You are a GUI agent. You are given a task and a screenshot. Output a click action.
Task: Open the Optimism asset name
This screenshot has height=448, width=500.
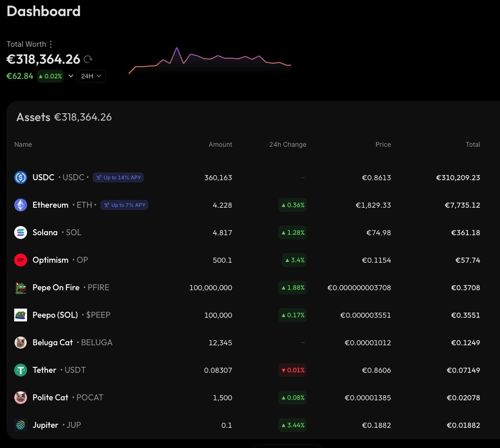point(50,260)
